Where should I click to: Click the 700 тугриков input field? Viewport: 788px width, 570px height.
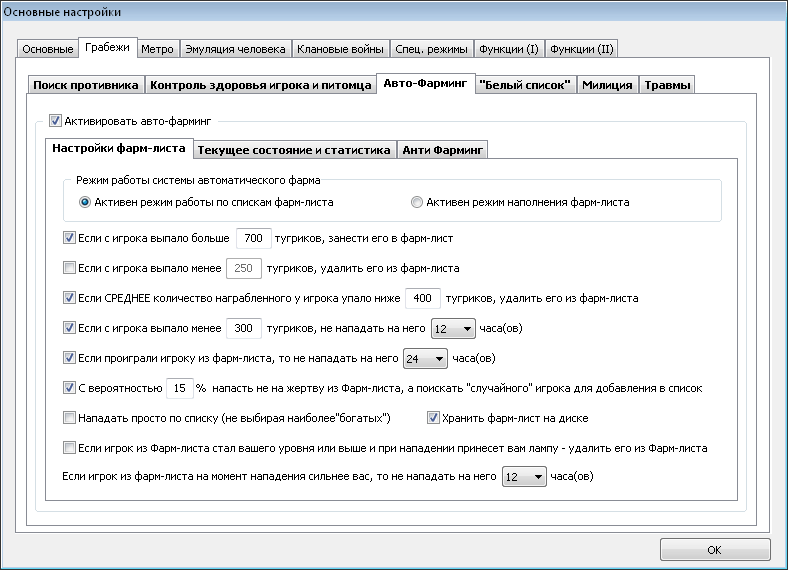[254, 238]
